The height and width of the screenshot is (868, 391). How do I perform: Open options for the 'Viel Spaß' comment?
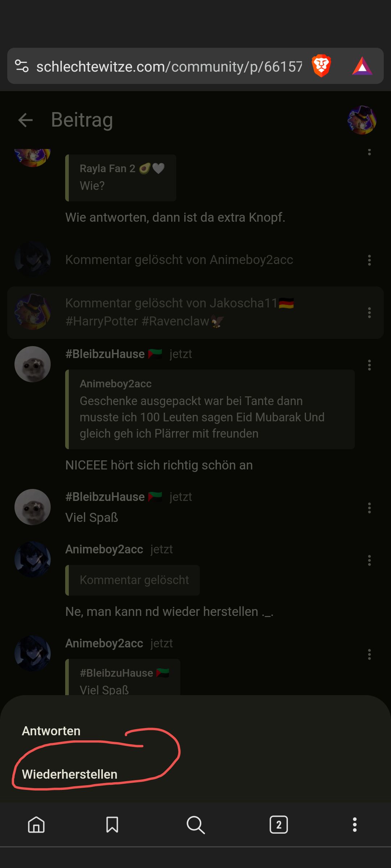point(369,508)
